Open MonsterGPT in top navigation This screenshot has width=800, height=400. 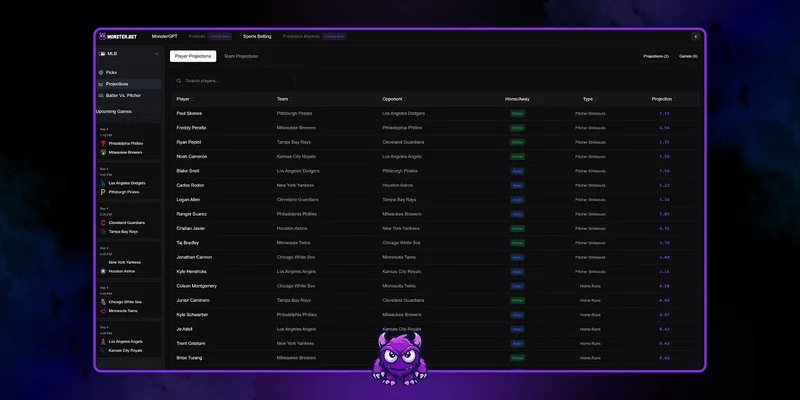(x=164, y=37)
